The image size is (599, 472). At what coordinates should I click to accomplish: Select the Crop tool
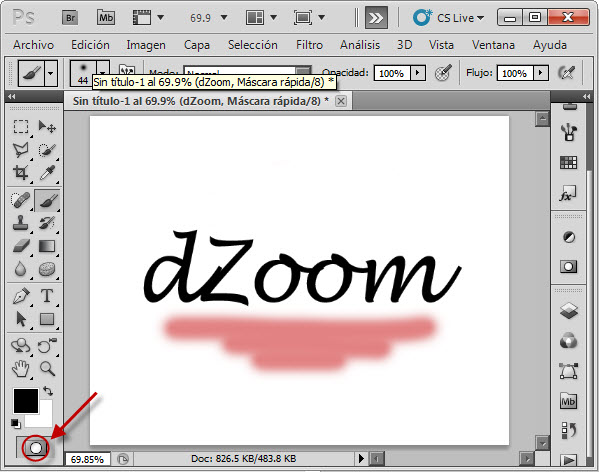click(21, 173)
